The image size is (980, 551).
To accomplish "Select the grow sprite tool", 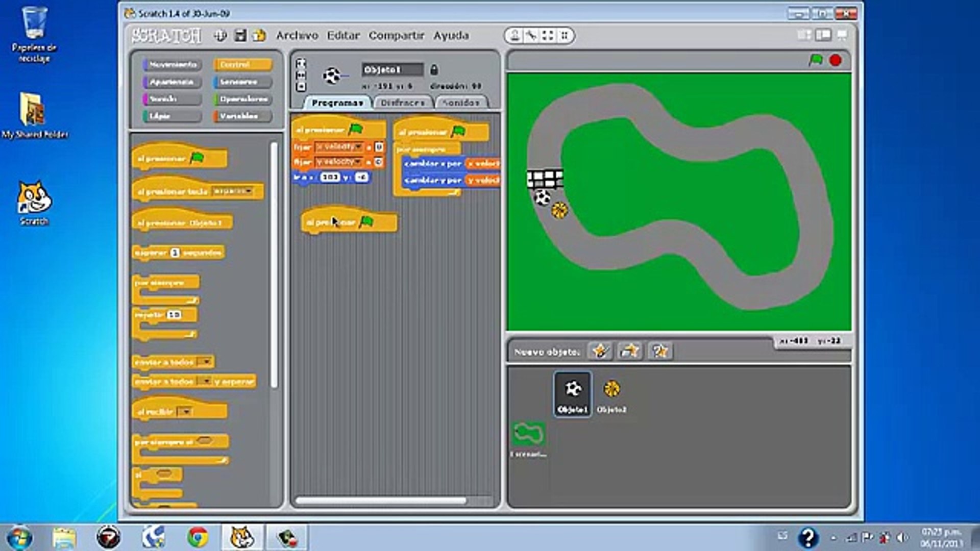I will pos(548,35).
